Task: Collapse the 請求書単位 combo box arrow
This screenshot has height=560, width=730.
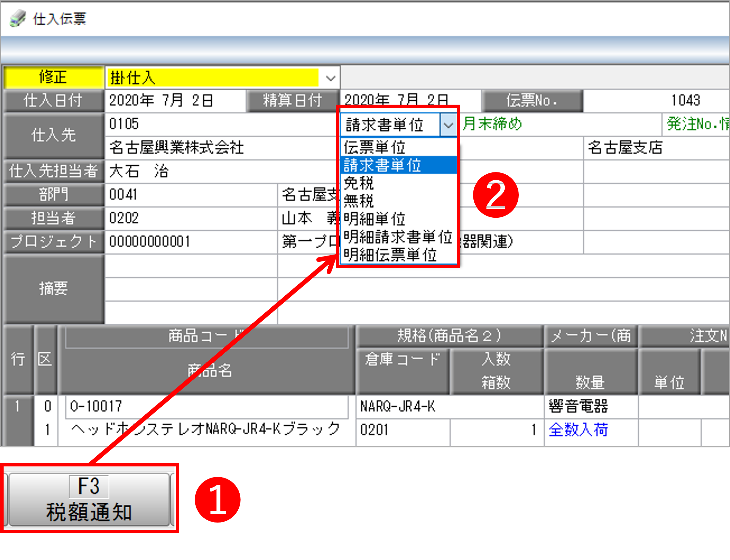Action: [x=448, y=125]
